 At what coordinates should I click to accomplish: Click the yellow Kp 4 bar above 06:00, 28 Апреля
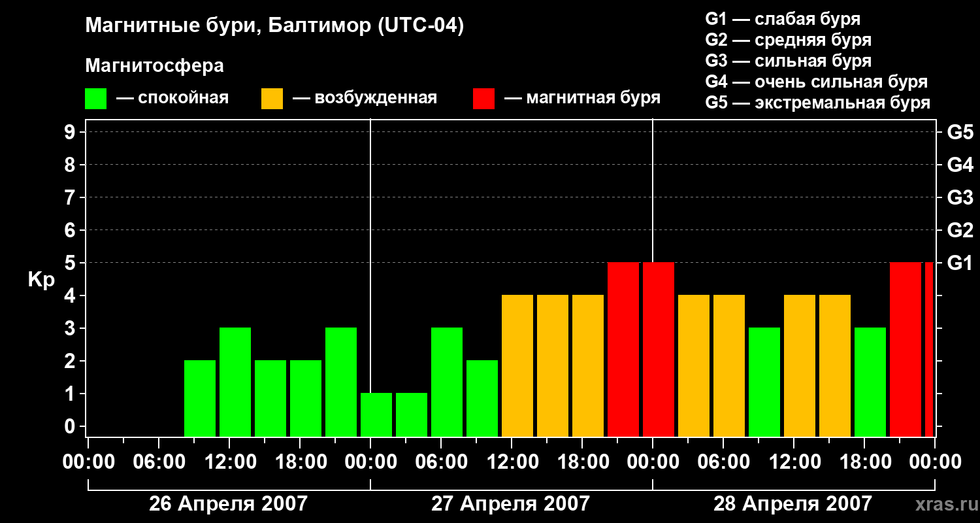coord(729,365)
